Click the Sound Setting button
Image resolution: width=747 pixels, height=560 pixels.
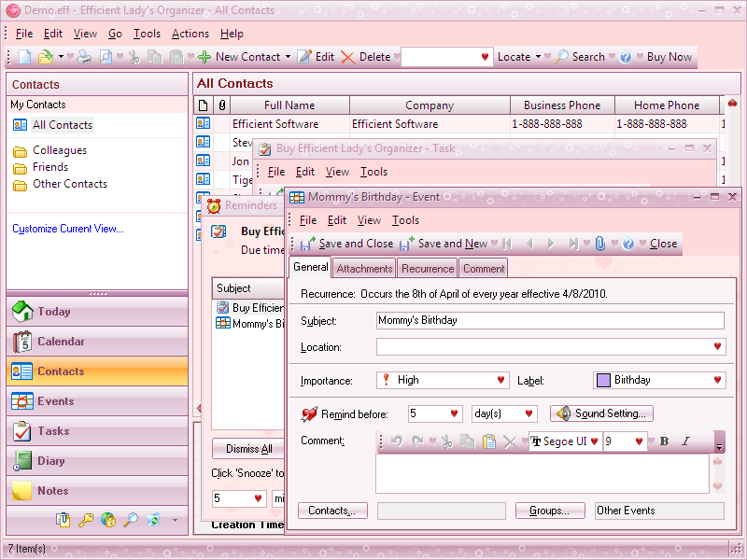pyautogui.click(x=602, y=413)
